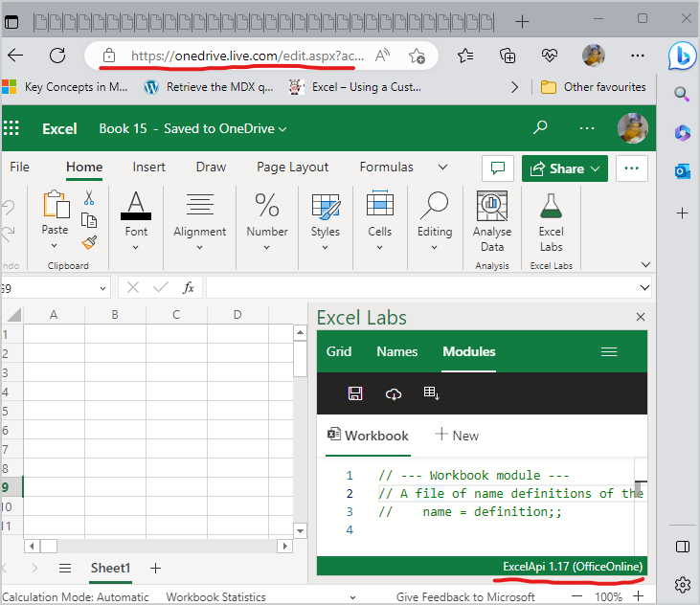Click the Copy icon in Clipboard

coord(89,220)
